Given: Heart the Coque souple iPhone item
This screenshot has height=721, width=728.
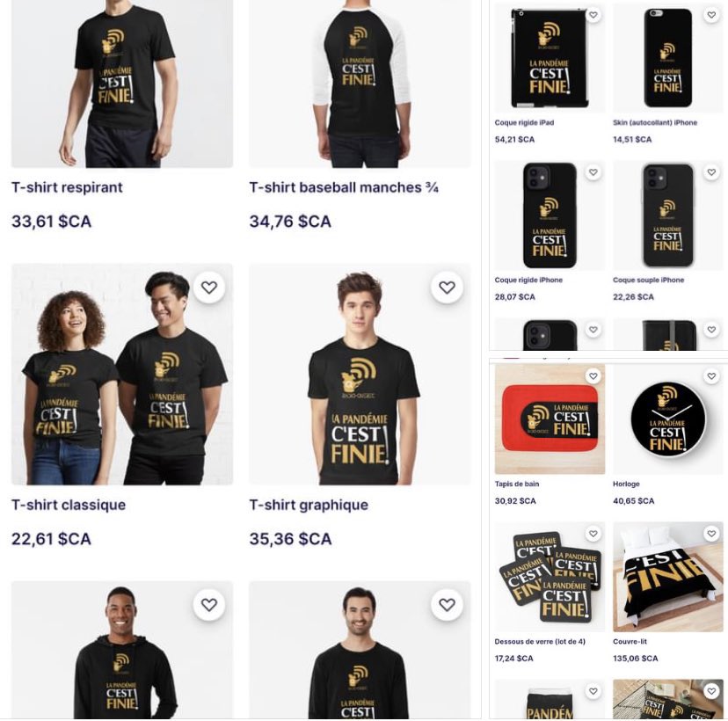Looking at the screenshot, I should pos(712,172).
